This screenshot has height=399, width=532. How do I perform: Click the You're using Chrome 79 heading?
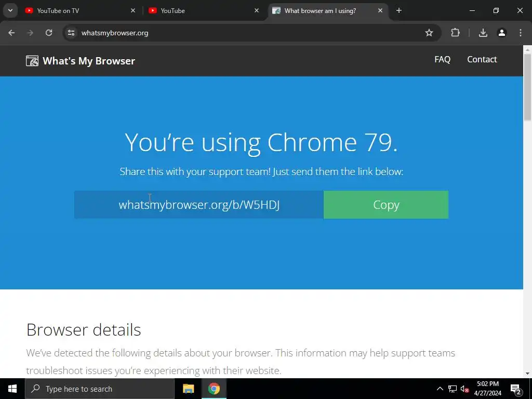click(x=261, y=142)
